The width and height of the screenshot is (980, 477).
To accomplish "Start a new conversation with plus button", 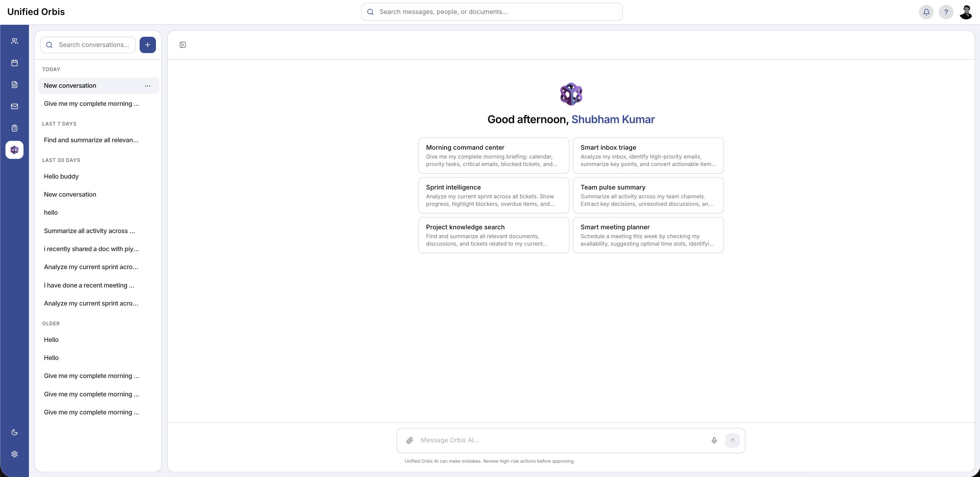I will point(147,45).
